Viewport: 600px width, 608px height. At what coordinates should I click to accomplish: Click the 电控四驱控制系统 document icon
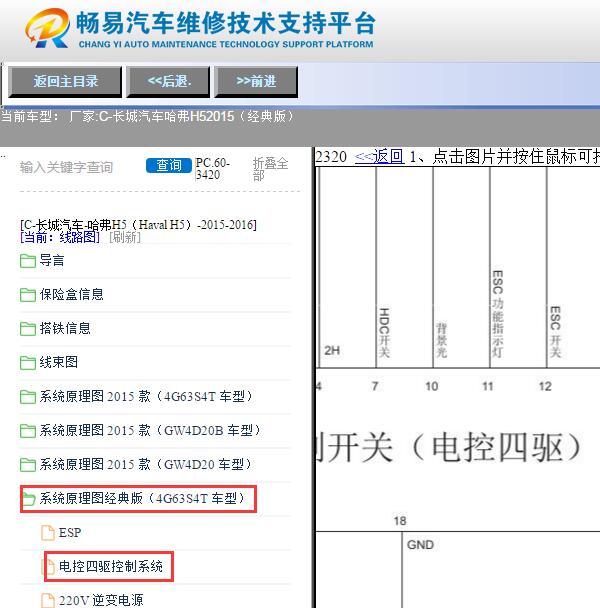[48, 567]
